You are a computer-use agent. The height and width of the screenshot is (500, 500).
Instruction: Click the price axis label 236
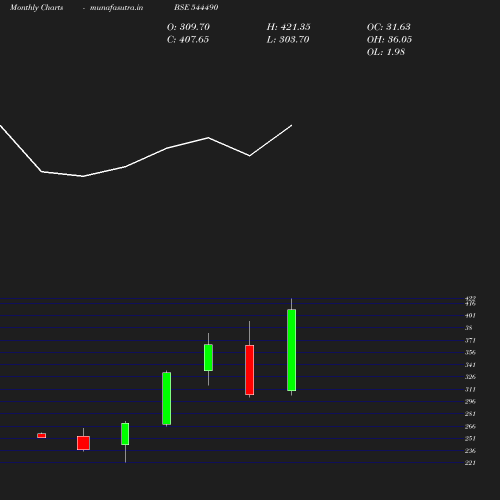[470, 451]
